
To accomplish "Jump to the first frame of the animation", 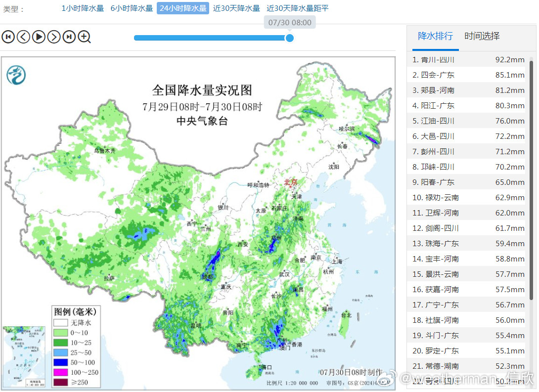I will point(8,37).
